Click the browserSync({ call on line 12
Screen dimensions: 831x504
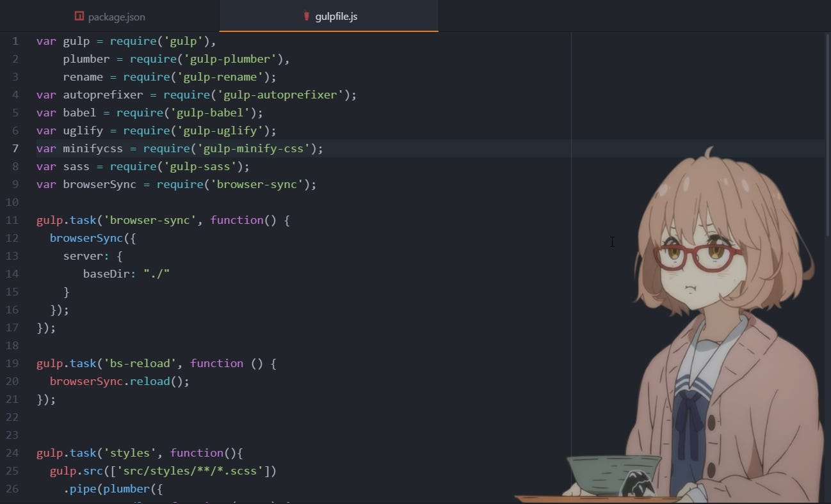tap(93, 238)
